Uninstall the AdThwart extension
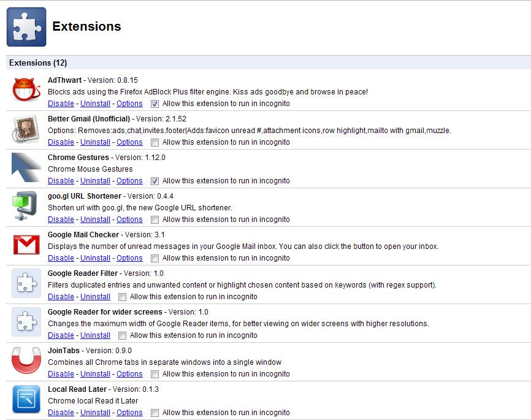Viewport: 531px width, 420px height. pyautogui.click(x=95, y=104)
